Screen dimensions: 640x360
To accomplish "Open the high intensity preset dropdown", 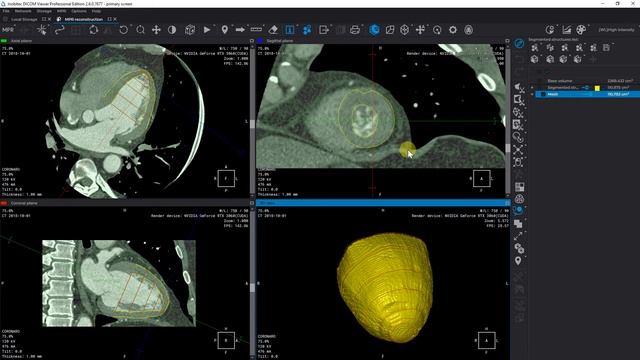I will point(616,30).
